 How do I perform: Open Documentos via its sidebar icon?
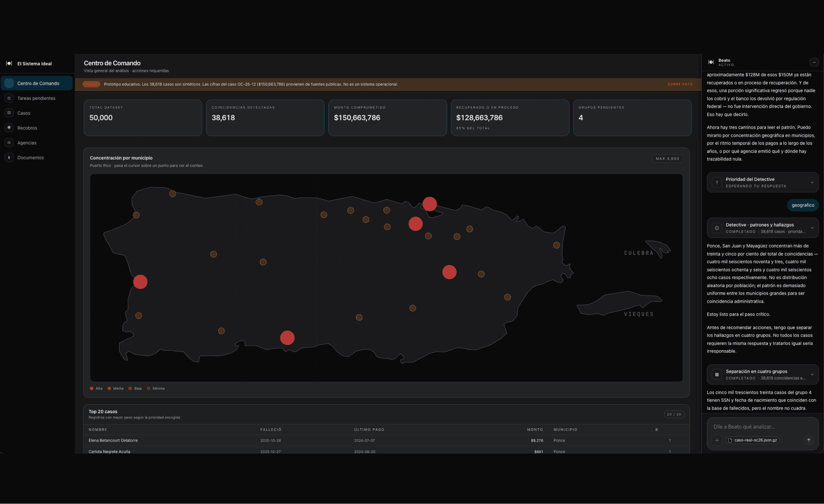9,157
